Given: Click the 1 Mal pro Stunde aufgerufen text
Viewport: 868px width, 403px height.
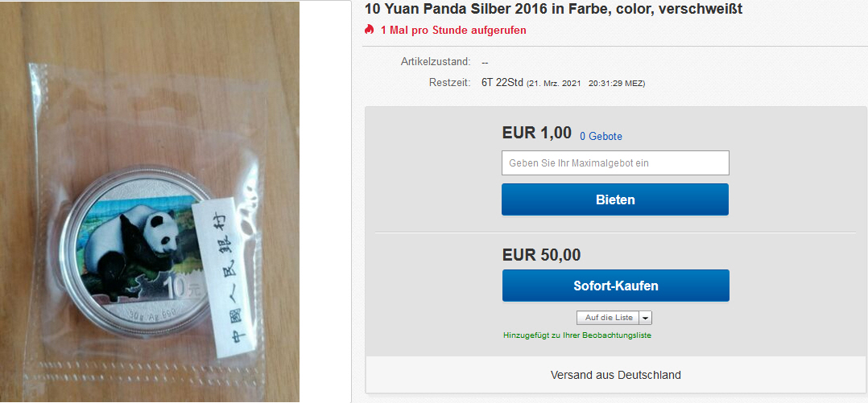Looking at the screenshot, I should [453, 30].
